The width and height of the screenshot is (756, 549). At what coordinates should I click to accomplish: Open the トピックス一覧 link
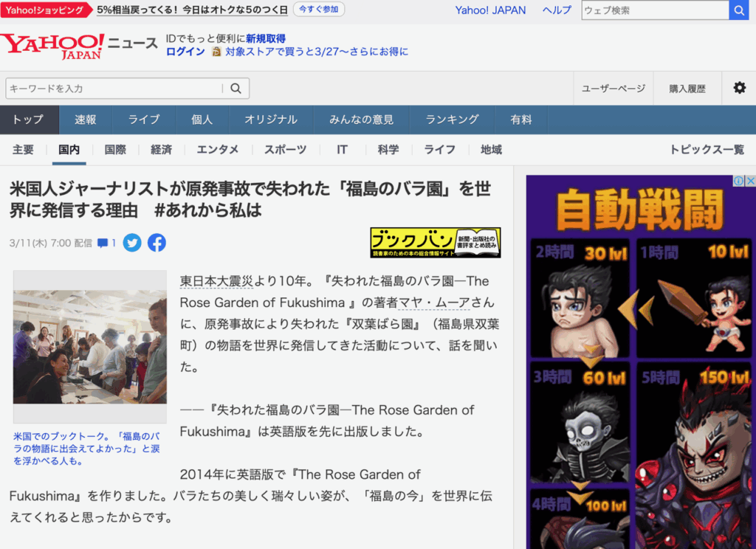pos(707,150)
